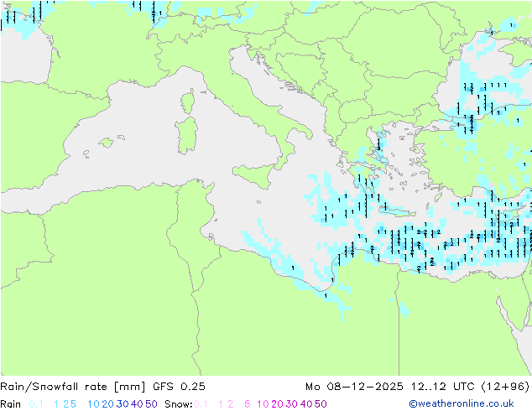Screen dimensions: 532x411
Task: Click the island of Corsica on map
Action: point(188,101)
